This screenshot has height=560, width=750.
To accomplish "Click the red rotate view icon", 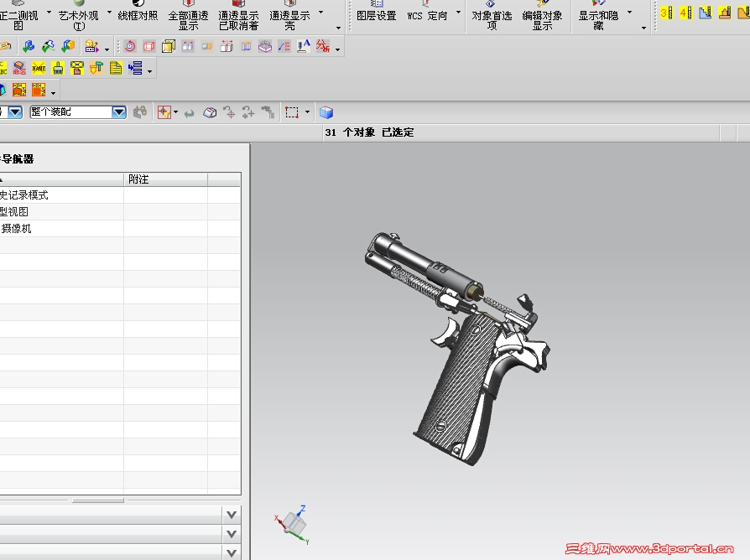I will [130, 46].
